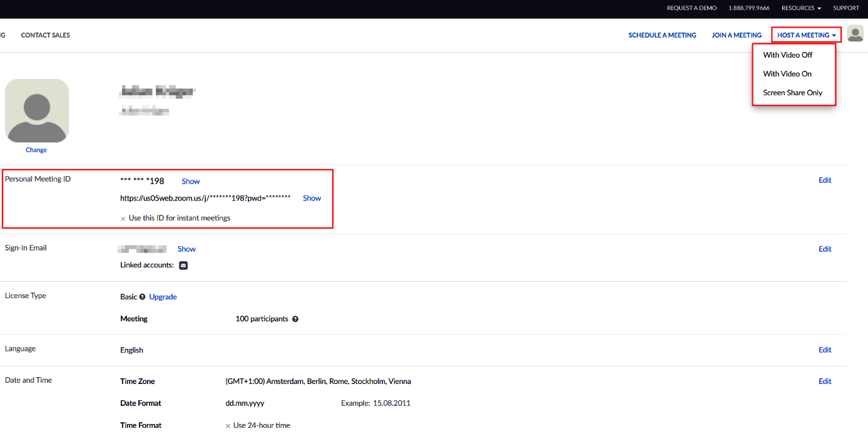Viewport: 868px width, 446px height.
Task: Click the Upgrade license link
Action: click(163, 297)
